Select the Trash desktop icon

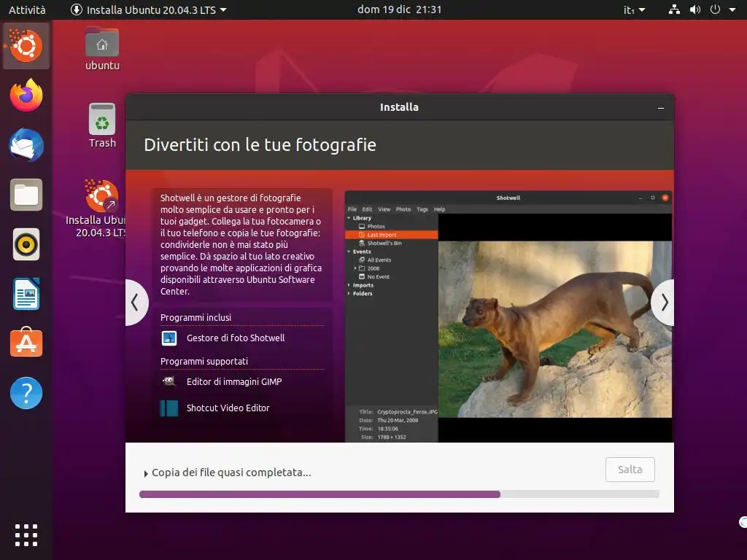(102, 125)
